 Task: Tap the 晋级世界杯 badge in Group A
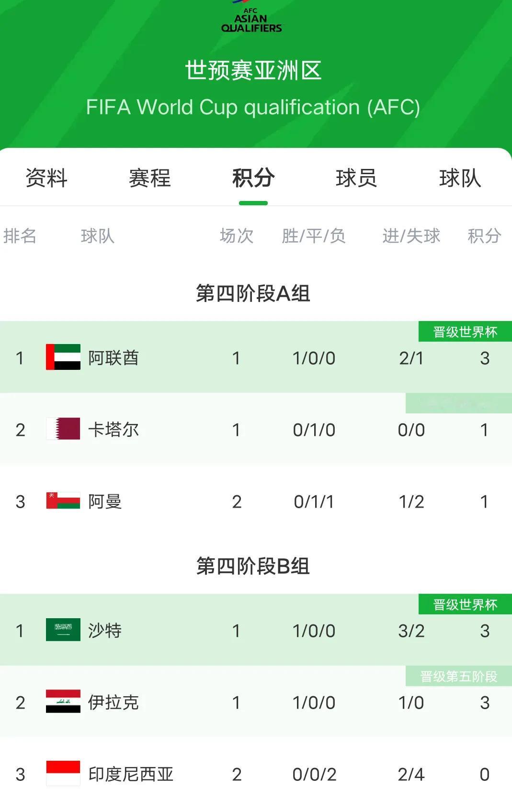coord(465,332)
